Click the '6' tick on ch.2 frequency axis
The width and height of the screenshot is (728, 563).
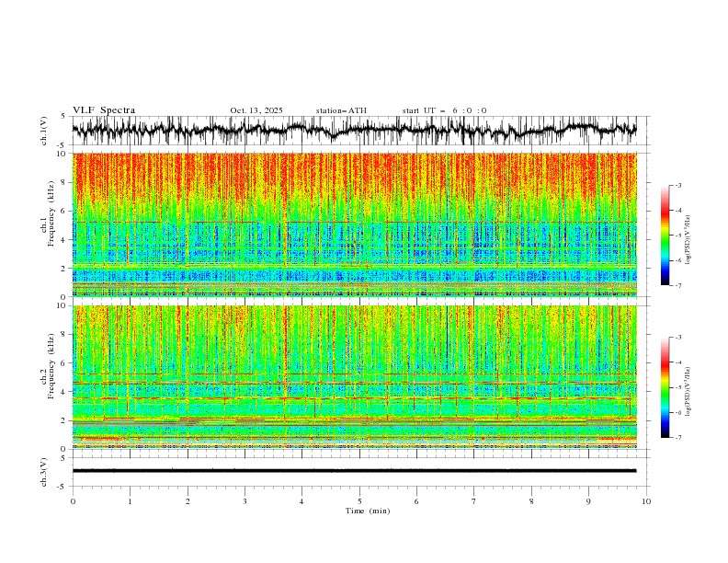(x=64, y=363)
